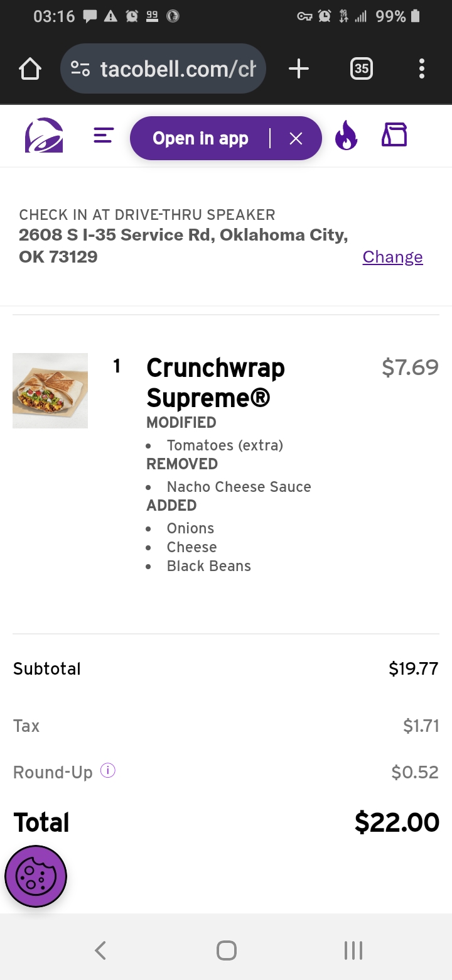452x980 pixels.
Task: Open a new browser tab
Action: point(299,69)
